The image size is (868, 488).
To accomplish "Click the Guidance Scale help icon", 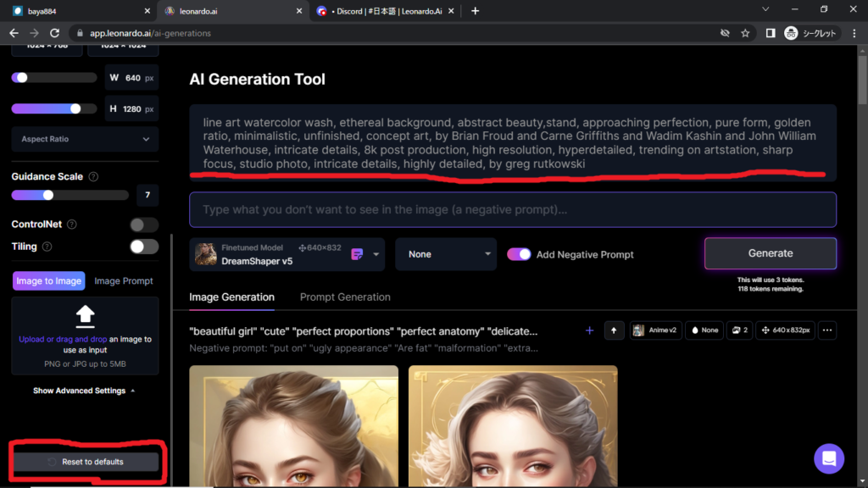I will pyautogui.click(x=93, y=177).
